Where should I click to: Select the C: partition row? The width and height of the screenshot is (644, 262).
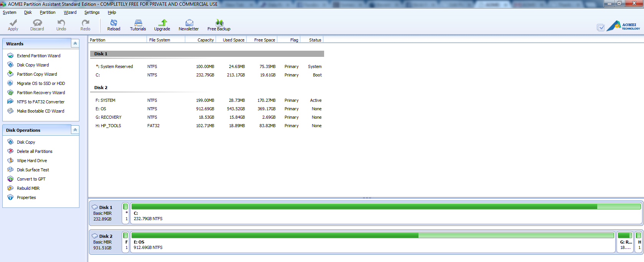click(207, 75)
